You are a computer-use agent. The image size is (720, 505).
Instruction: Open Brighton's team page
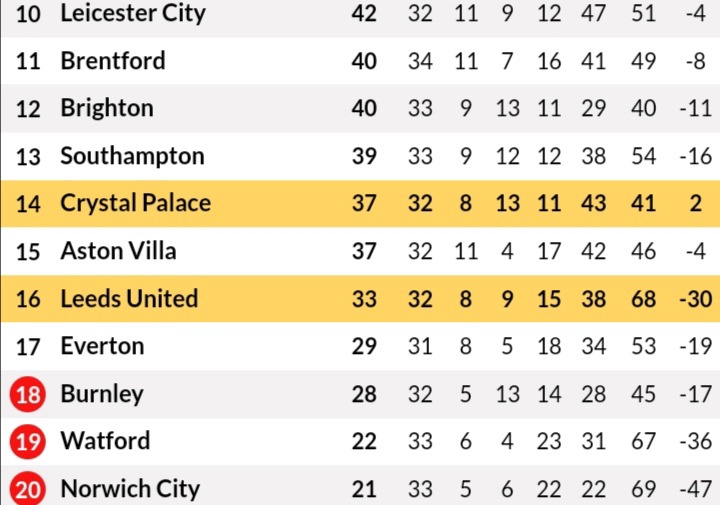[107, 108]
